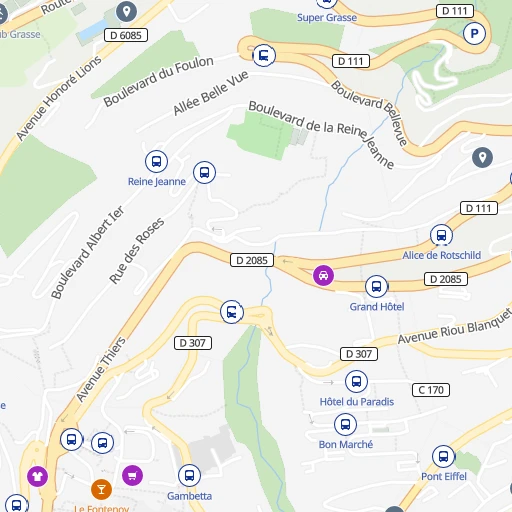Select the Grand Hôtel bus stop marker
This screenshot has width=512, height=512.
pos(376,286)
